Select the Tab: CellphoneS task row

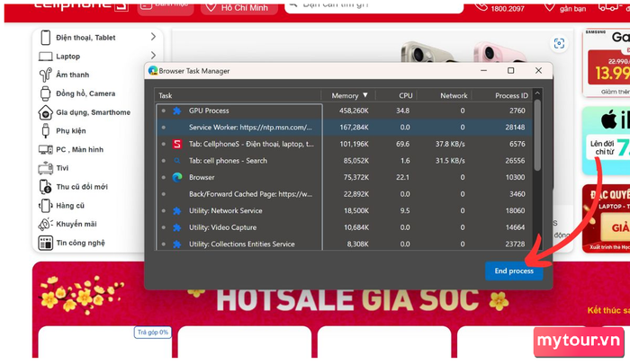pos(345,144)
